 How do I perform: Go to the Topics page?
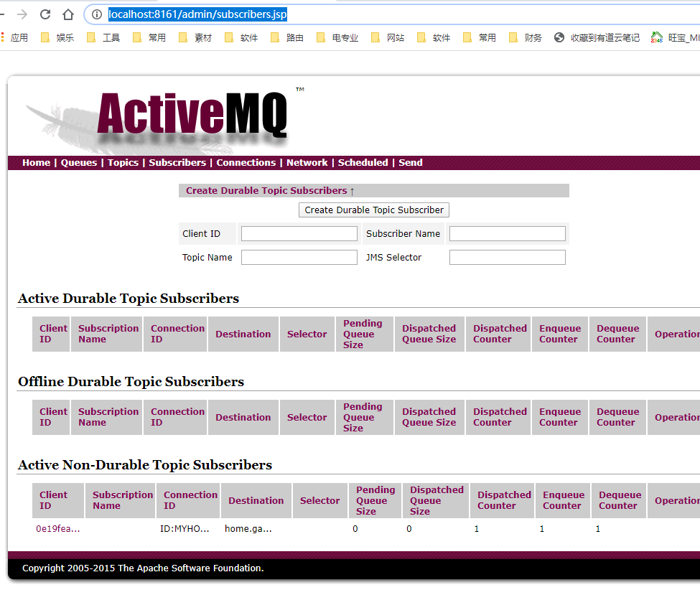[123, 163]
